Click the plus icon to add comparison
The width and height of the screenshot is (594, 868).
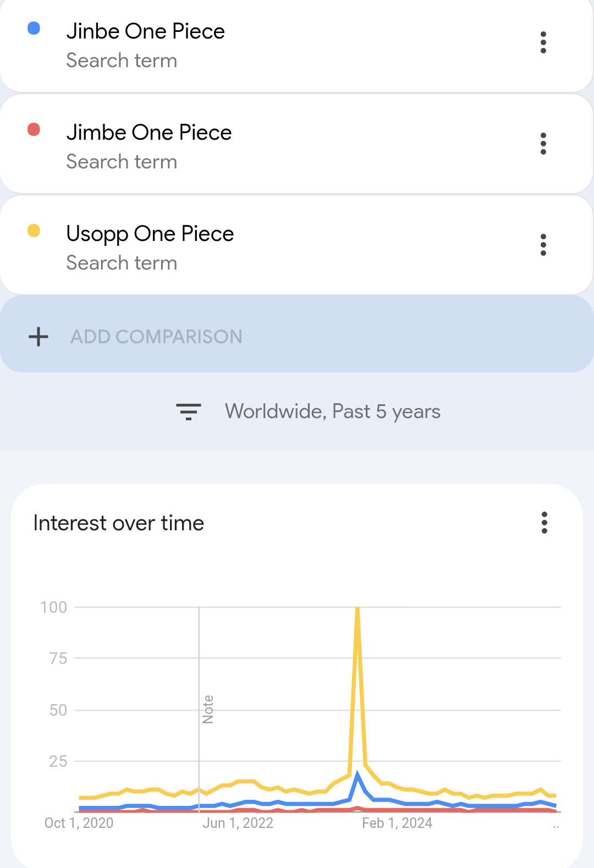click(38, 337)
